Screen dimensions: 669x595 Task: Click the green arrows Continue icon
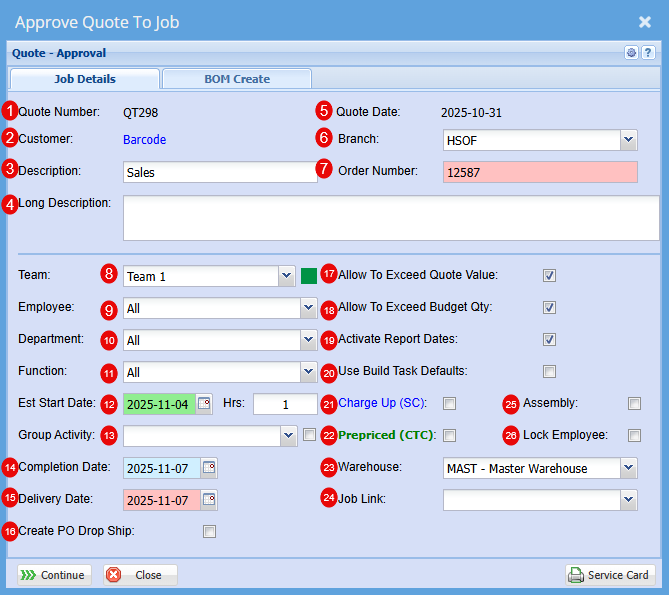click(x=28, y=575)
